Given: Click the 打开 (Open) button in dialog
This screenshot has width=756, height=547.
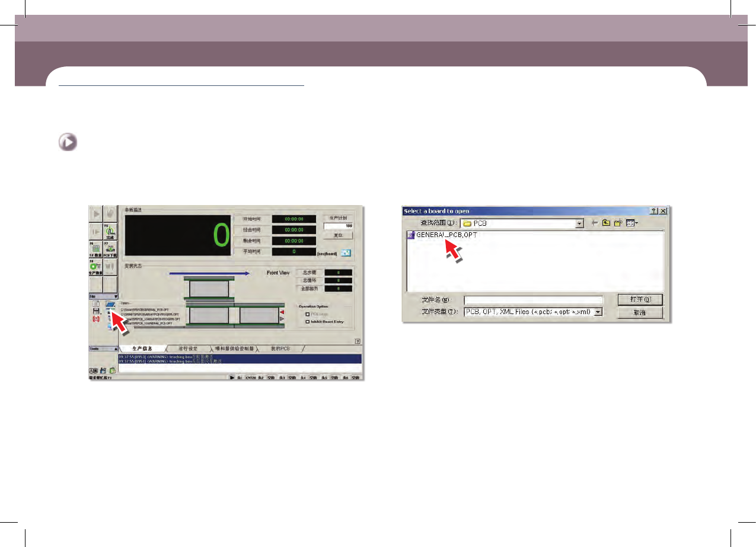Looking at the screenshot, I should pyautogui.click(x=640, y=300).
